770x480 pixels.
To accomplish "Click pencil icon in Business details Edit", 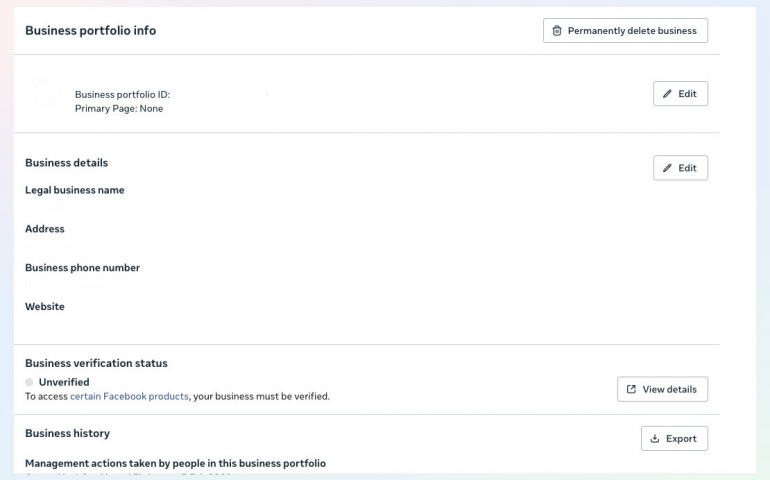I will coord(667,168).
